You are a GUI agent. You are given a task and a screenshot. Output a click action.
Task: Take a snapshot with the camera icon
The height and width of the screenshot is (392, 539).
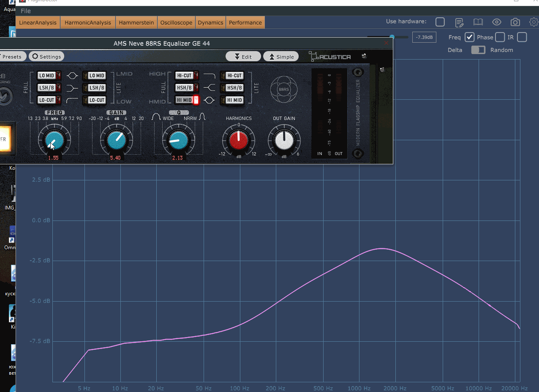click(515, 22)
